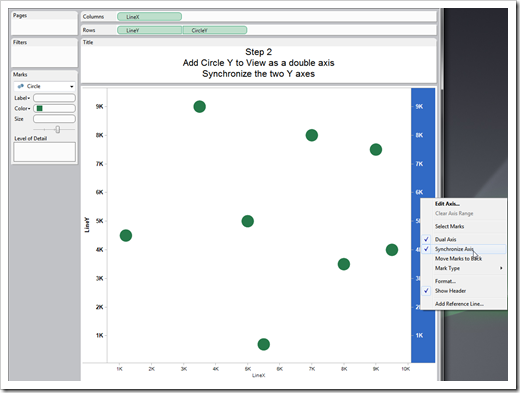Expand the Label dropdown arrow
Screen dimensions: 520x393
coord(29,98)
